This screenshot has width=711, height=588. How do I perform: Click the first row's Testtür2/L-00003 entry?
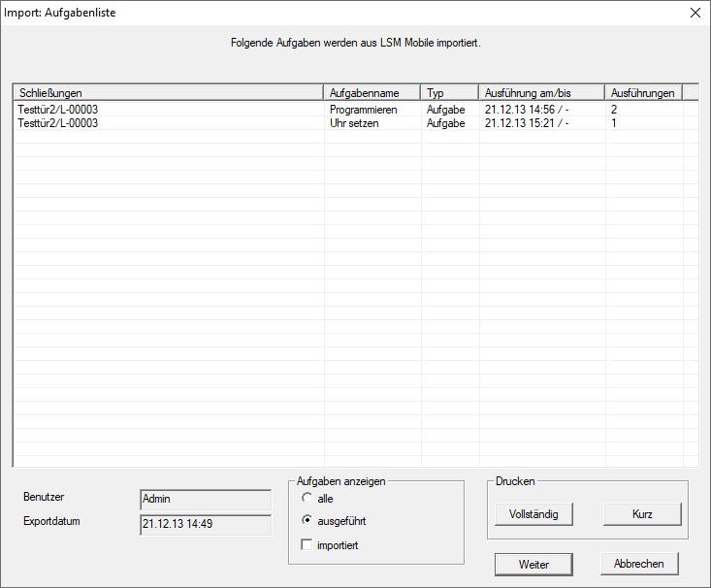[x=58, y=110]
